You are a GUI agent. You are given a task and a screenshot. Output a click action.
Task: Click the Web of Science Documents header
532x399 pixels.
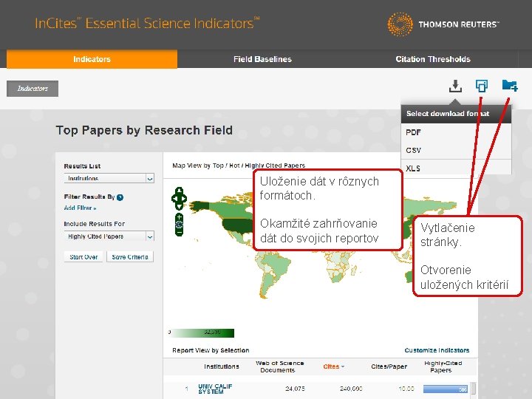[x=279, y=366]
